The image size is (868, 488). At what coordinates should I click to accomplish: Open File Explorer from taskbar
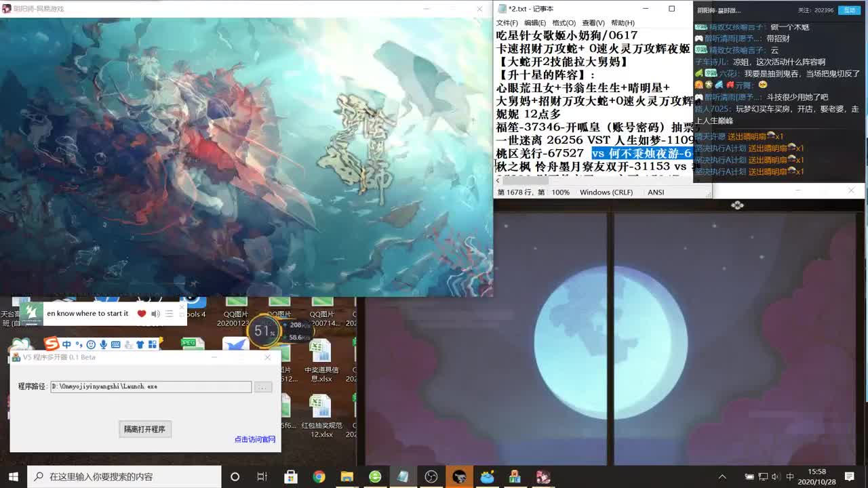pyautogui.click(x=347, y=476)
